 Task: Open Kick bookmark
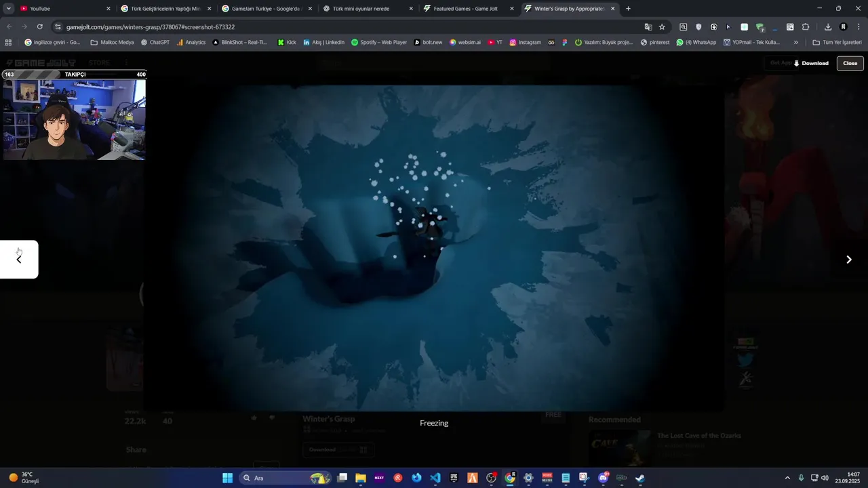(287, 42)
